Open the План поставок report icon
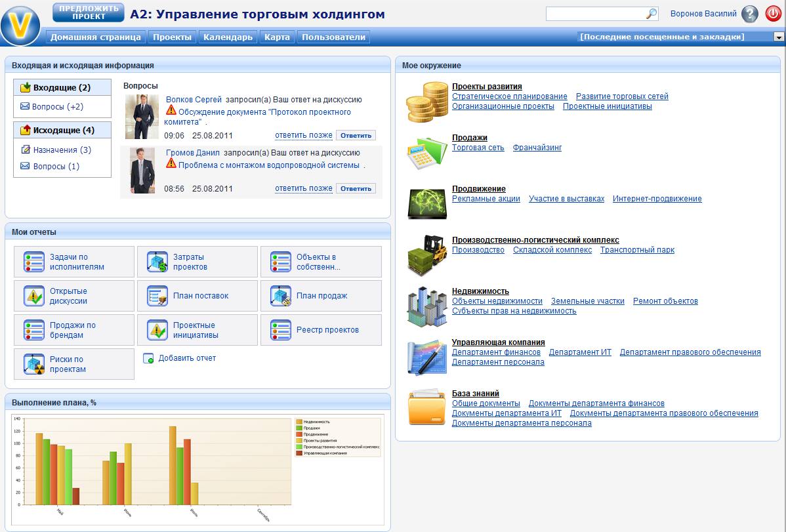The height and width of the screenshot is (532, 786). pos(157,296)
